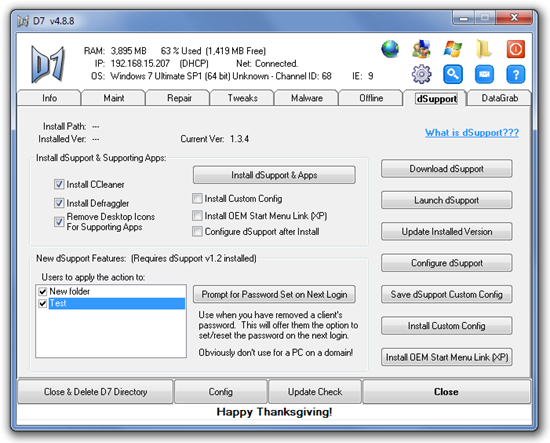Select the Test row in users list

point(116,303)
